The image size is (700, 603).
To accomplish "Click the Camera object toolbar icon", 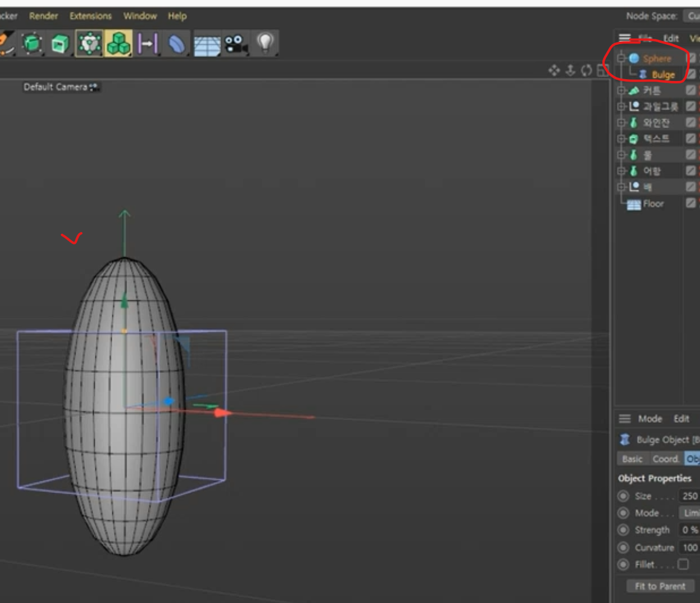I will [236, 44].
